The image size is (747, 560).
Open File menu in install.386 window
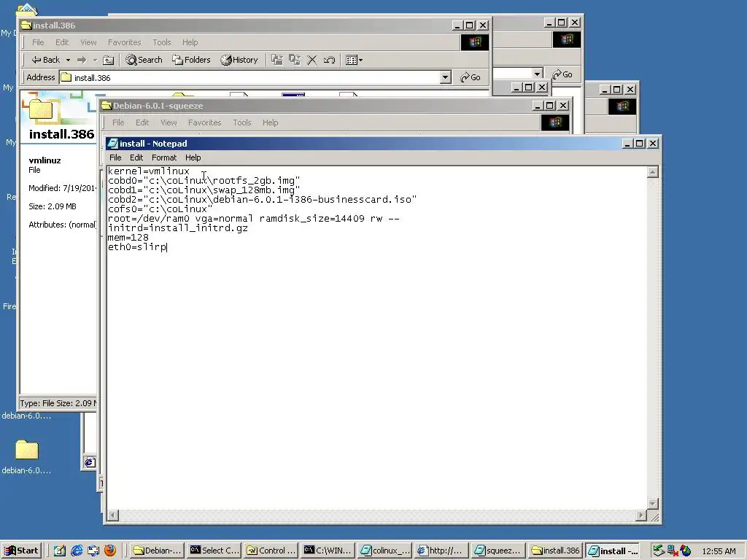[38, 42]
